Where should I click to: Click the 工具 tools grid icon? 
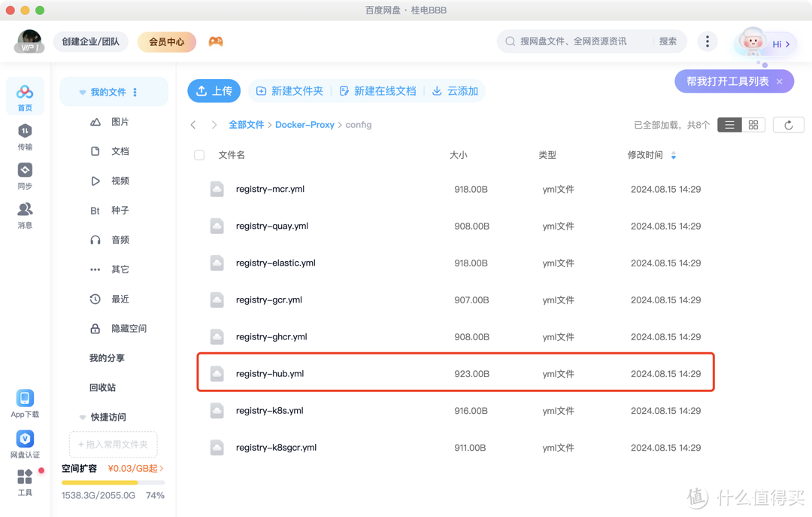point(25,477)
